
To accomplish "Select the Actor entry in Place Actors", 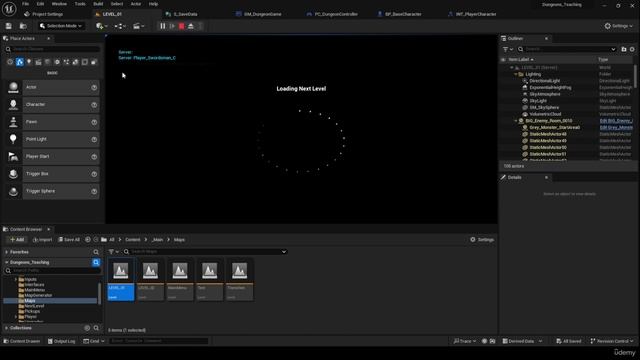I will (x=52, y=87).
